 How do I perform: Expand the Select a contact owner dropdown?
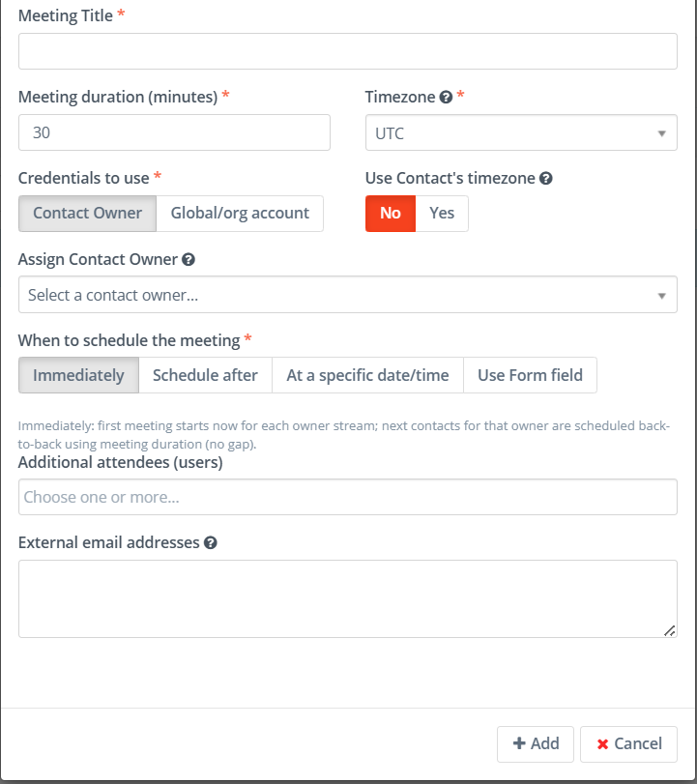348,295
